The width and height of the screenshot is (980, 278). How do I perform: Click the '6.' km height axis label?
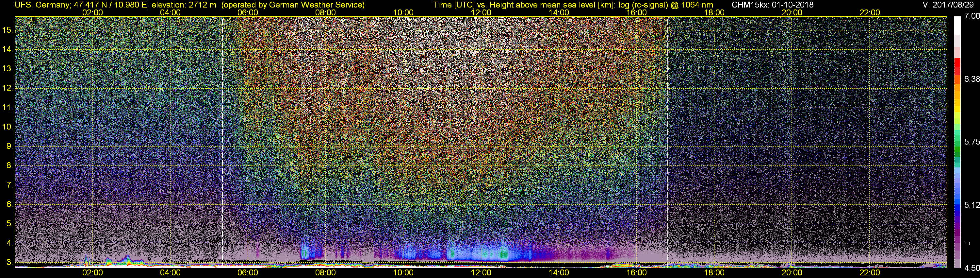[x=9, y=204]
